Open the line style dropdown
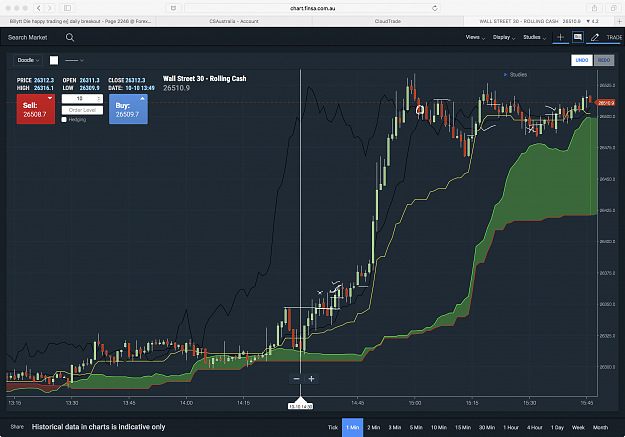Viewport: 625px width, 437px height. 74,60
